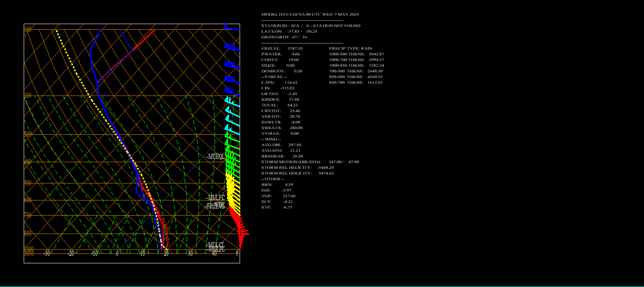Click the 1000-850 THKNS 1382.34 line
This screenshot has width=644, height=287.
pos(357,65)
